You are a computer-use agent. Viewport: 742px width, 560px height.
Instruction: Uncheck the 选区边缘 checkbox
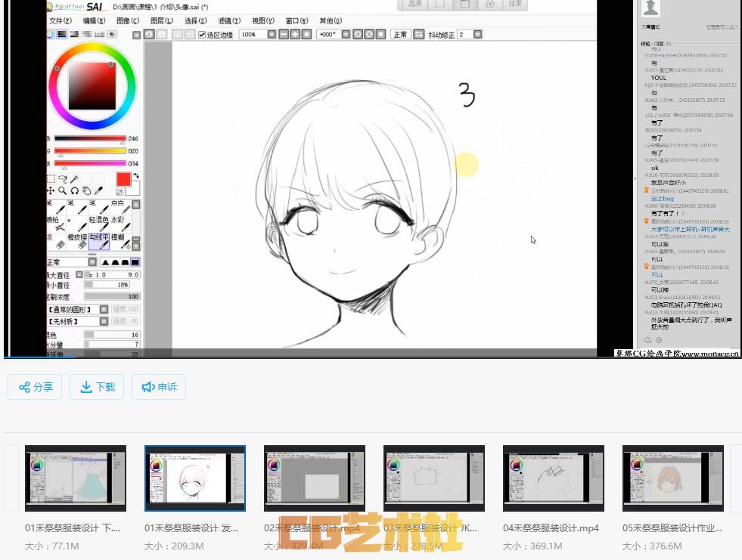click(x=202, y=35)
